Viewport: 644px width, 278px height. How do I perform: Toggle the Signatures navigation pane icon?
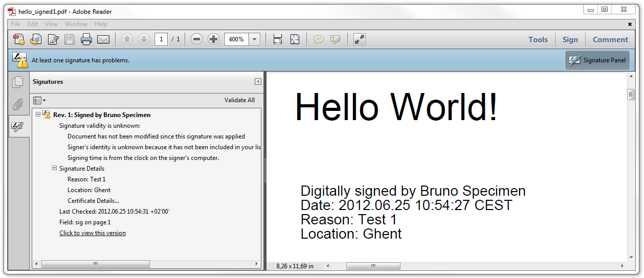18,127
